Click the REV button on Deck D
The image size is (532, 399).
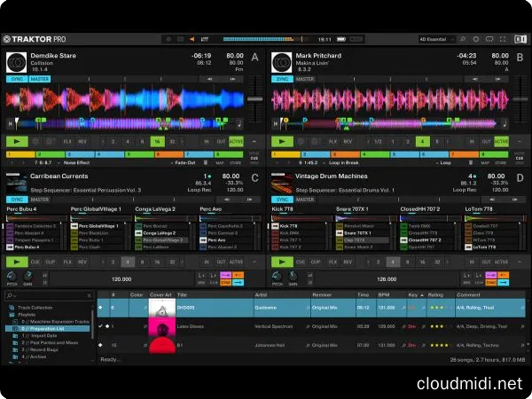coord(348,262)
